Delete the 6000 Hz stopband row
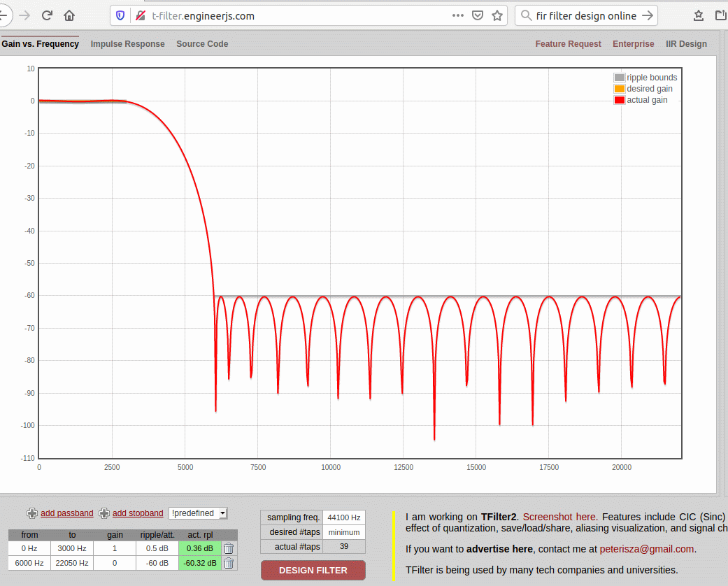The width and height of the screenshot is (728, 586). coord(229,563)
